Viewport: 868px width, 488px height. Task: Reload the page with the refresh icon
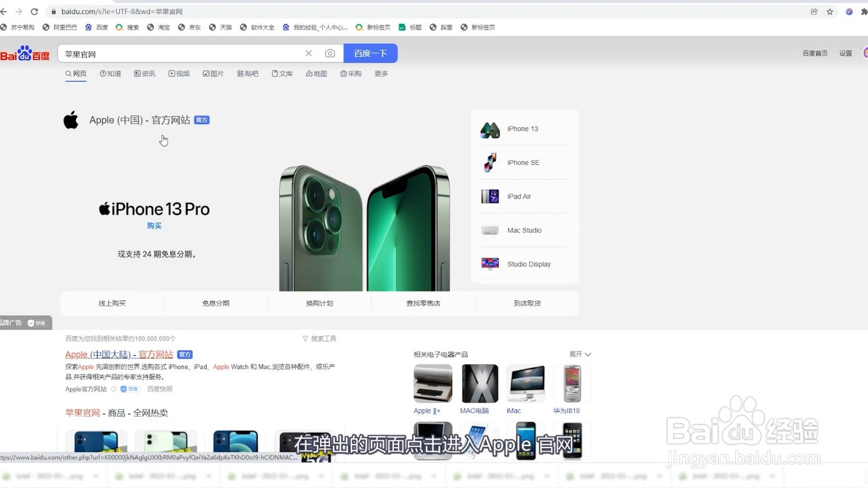(34, 11)
